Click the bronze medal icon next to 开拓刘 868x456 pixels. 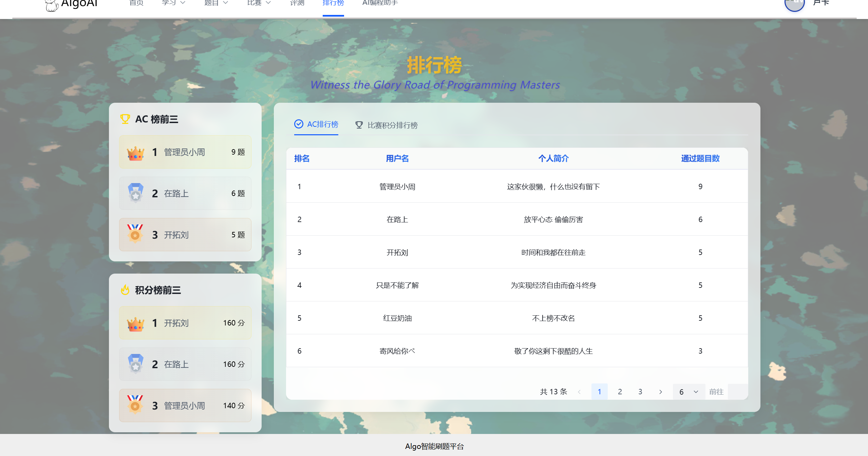click(x=135, y=234)
